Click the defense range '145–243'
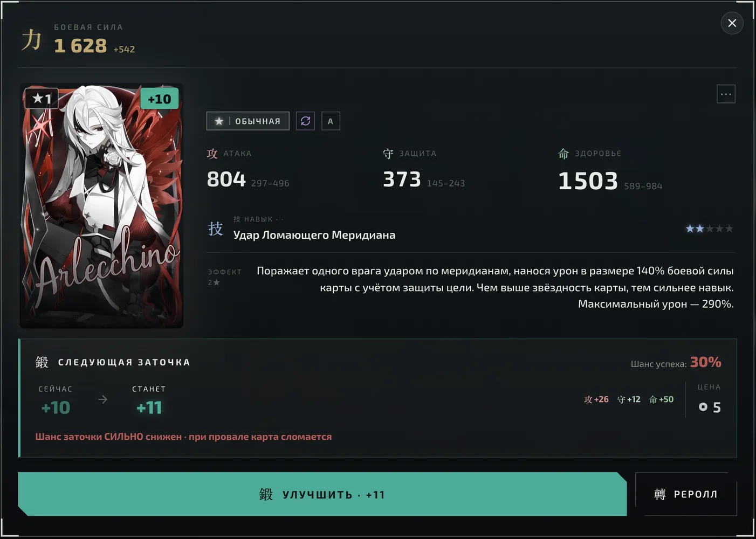Screen dimensions: 756x539 point(446,183)
